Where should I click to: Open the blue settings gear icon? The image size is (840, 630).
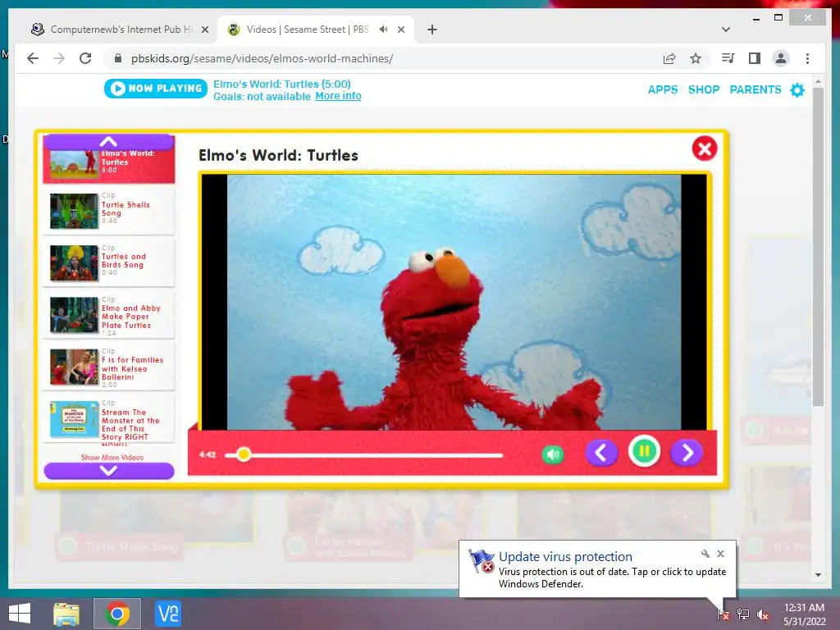pos(797,90)
